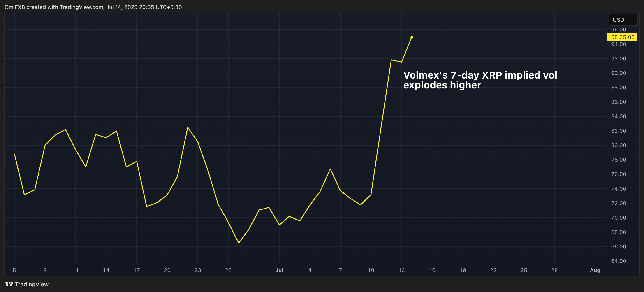644x292 pixels.
Task: Click the local peak around June 23
Action: [x=188, y=127]
